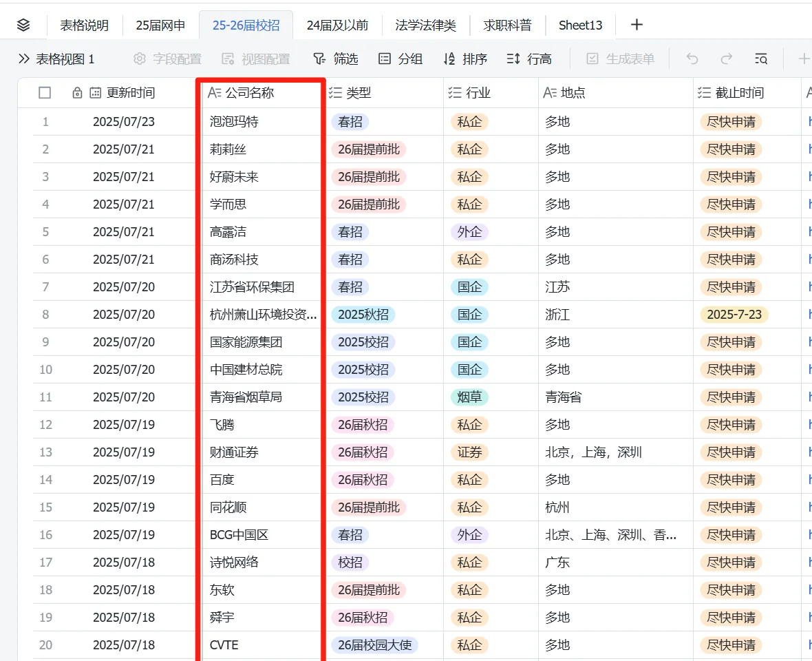The image size is (812, 661).
Task: Click lock icon in 更新时间 header
Action: pyautogui.click(x=77, y=93)
